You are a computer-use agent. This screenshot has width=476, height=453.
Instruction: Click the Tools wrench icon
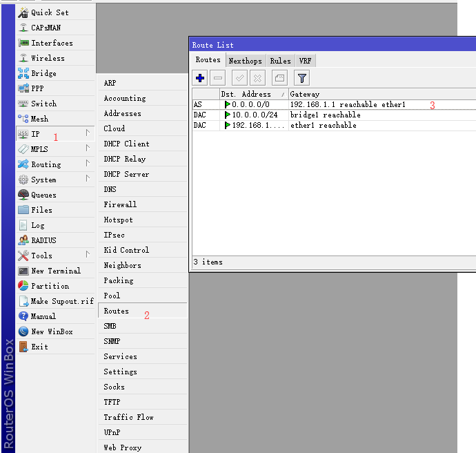click(x=23, y=256)
